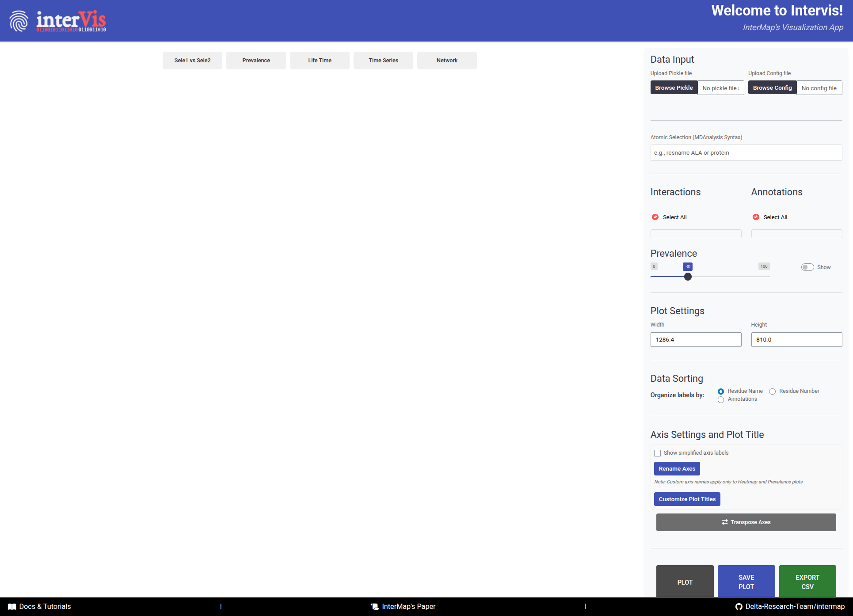This screenshot has height=616, width=853.
Task: Check Show simplified axis labels
Action: [x=658, y=453]
